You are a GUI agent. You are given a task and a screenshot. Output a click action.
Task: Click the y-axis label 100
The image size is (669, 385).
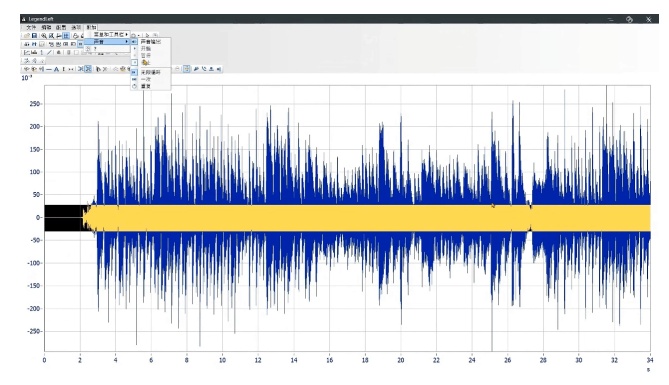(x=35, y=172)
